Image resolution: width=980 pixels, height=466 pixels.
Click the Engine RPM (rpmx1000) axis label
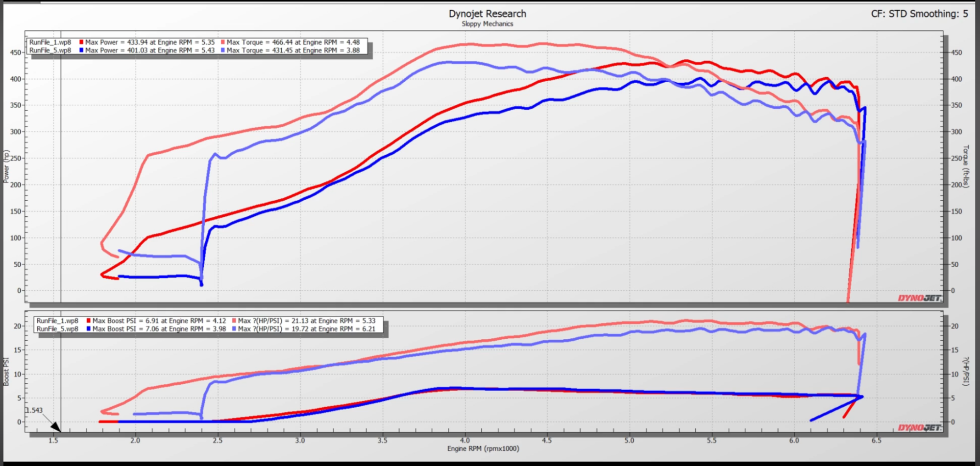[483, 449]
